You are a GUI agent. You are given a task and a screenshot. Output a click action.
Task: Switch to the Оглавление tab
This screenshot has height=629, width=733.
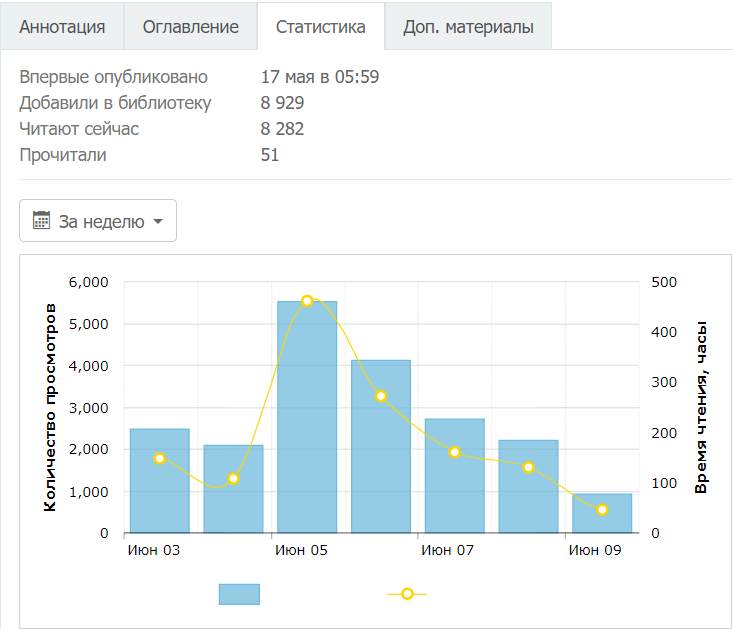pyautogui.click(x=190, y=27)
